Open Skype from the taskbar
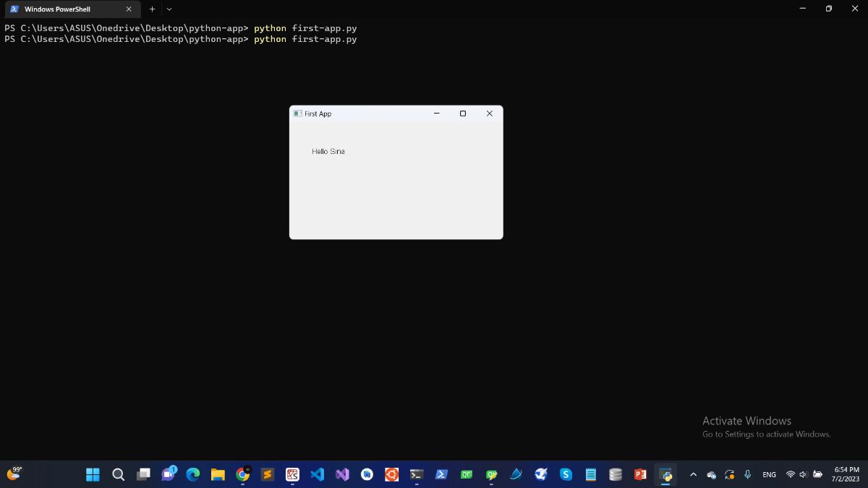 (x=566, y=474)
